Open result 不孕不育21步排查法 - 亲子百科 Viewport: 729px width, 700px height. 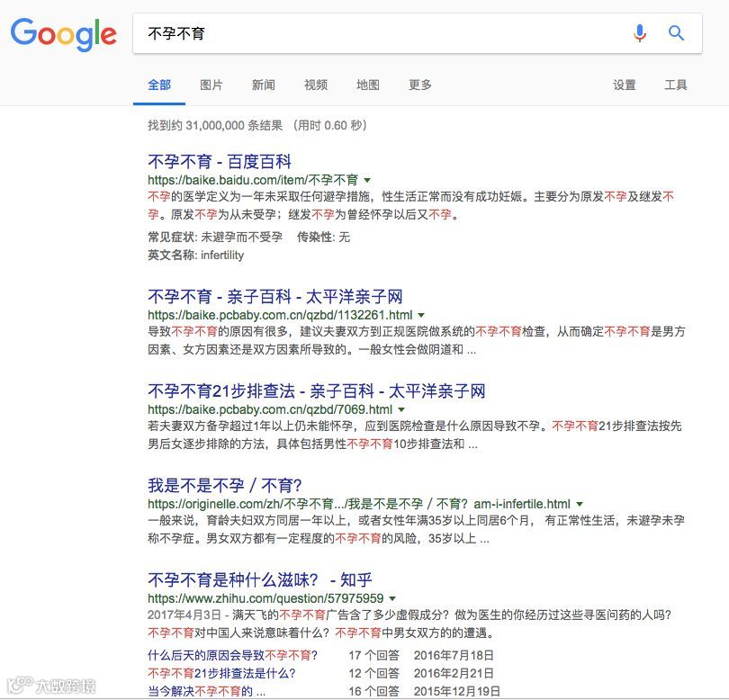tap(317, 390)
